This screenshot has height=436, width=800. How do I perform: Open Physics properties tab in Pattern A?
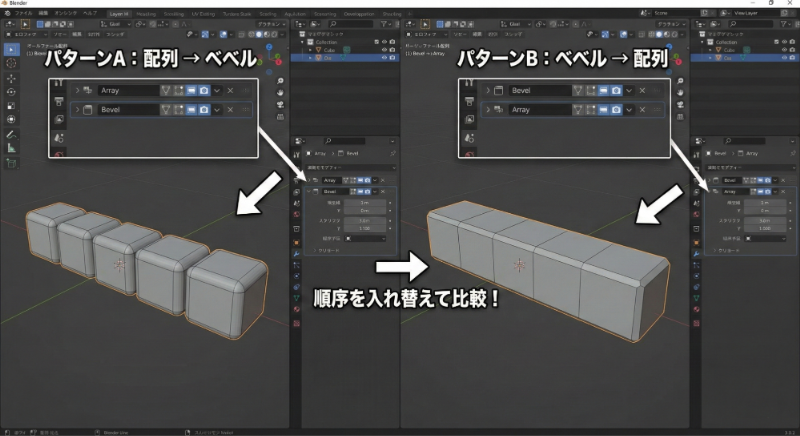click(x=296, y=276)
